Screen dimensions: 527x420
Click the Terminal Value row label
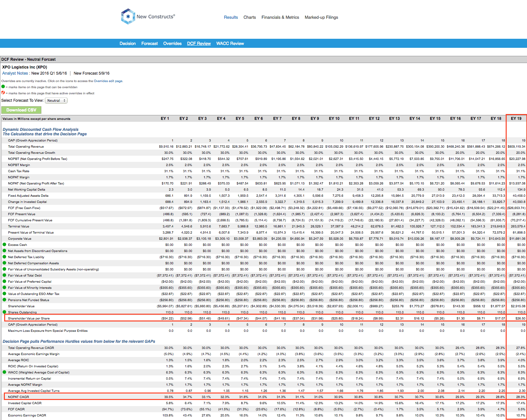click(x=18, y=226)
